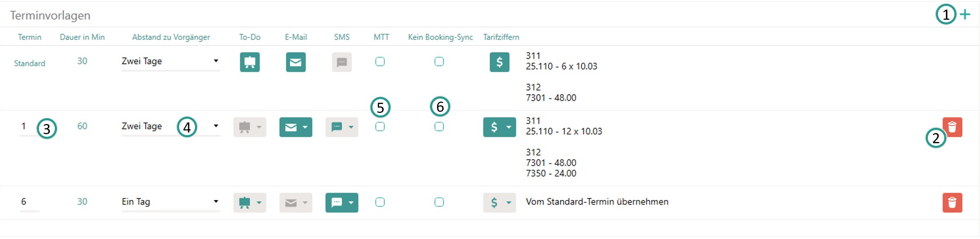Open Standard row Tarifziffern dollar icon
The height and width of the screenshot is (239, 980).
(499, 62)
